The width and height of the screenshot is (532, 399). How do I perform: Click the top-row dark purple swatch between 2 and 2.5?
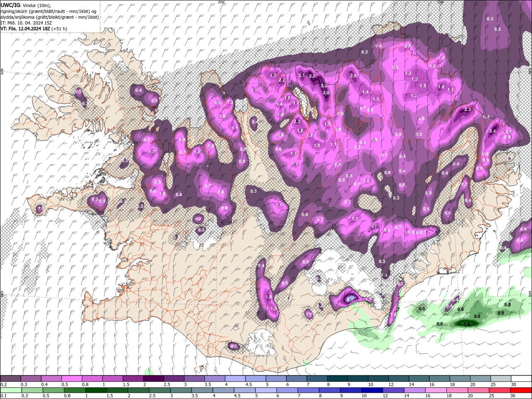[153, 379]
